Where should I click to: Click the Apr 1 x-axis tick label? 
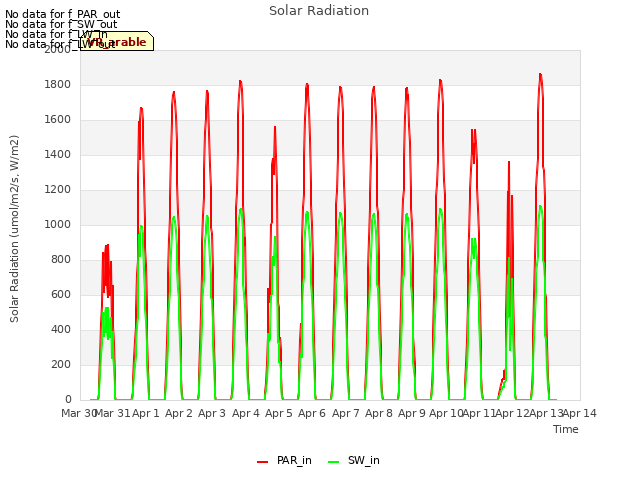[146, 413]
